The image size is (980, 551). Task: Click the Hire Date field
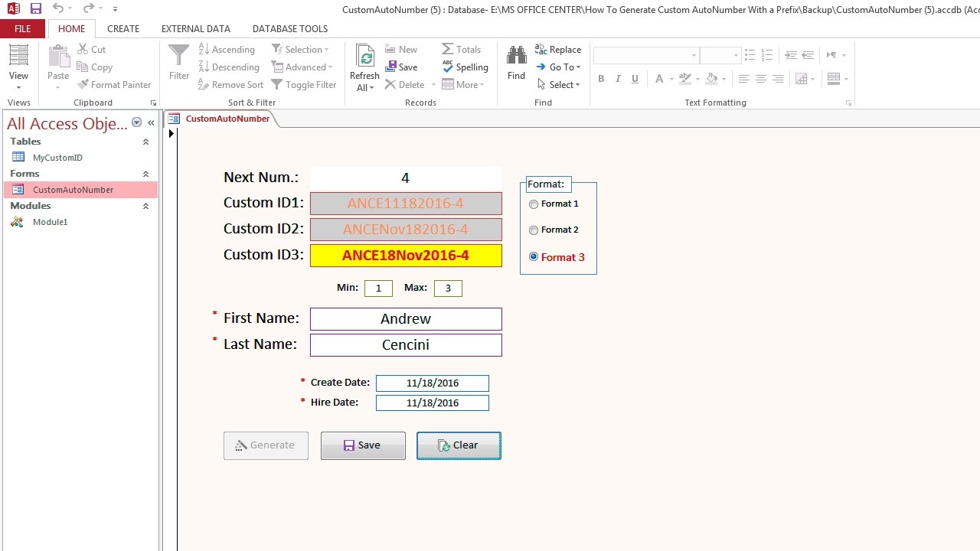coord(433,403)
